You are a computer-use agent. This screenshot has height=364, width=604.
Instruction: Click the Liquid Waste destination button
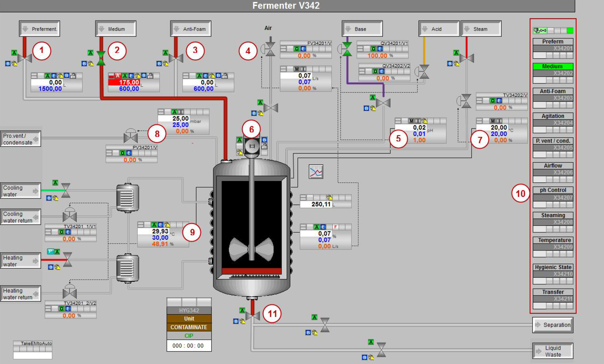553,351
